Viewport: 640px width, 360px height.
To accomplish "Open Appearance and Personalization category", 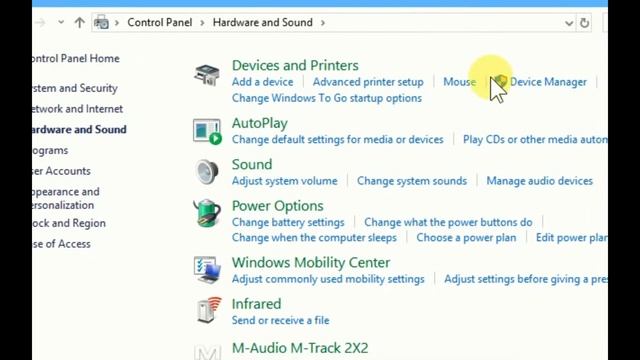I will pyautogui.click(x=66, y=198).
